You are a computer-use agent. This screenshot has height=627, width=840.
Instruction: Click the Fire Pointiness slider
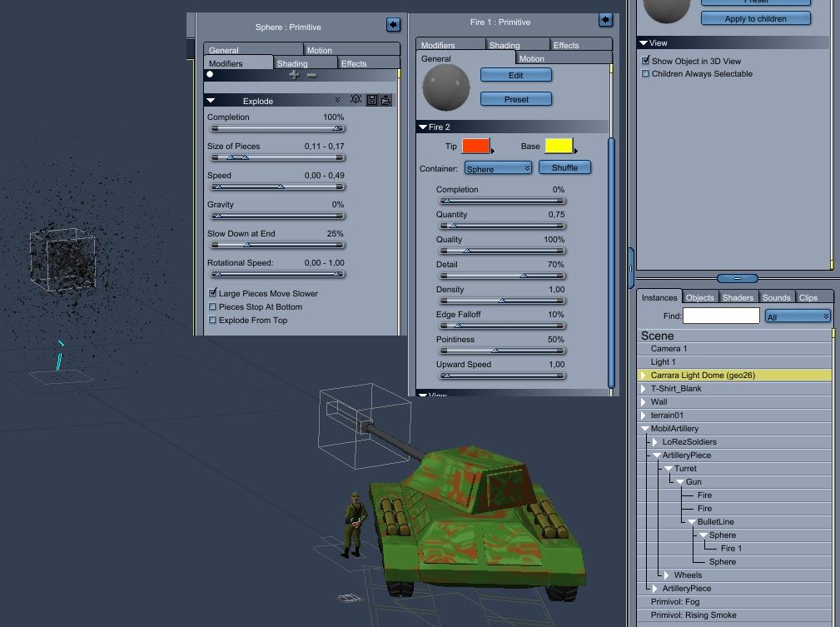[x=502, y=351]
